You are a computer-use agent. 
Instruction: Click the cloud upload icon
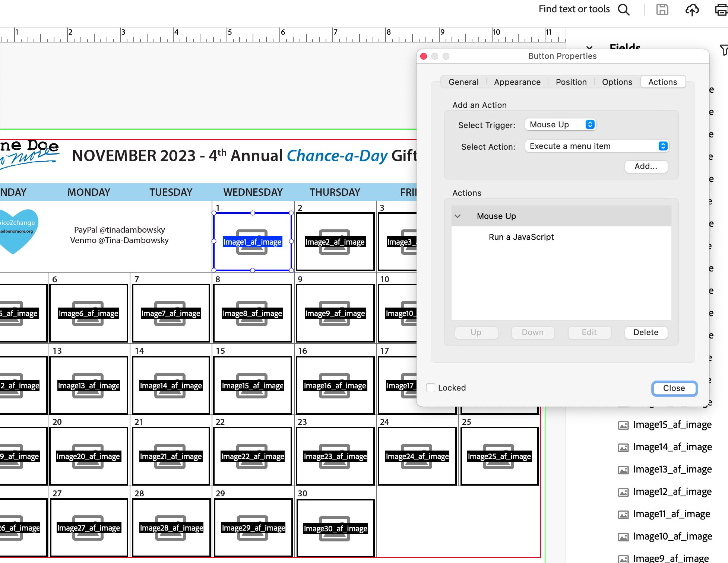coord(692,9)
